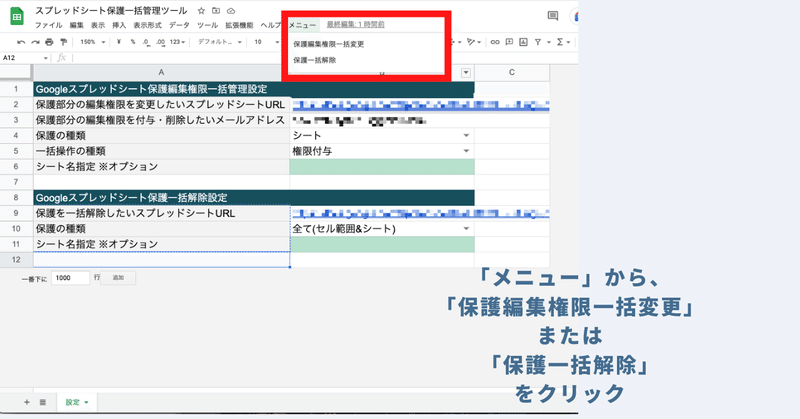The image size is (800, 419).
Task: Open the font family dropdown
Action: click(x=220, y=42)
